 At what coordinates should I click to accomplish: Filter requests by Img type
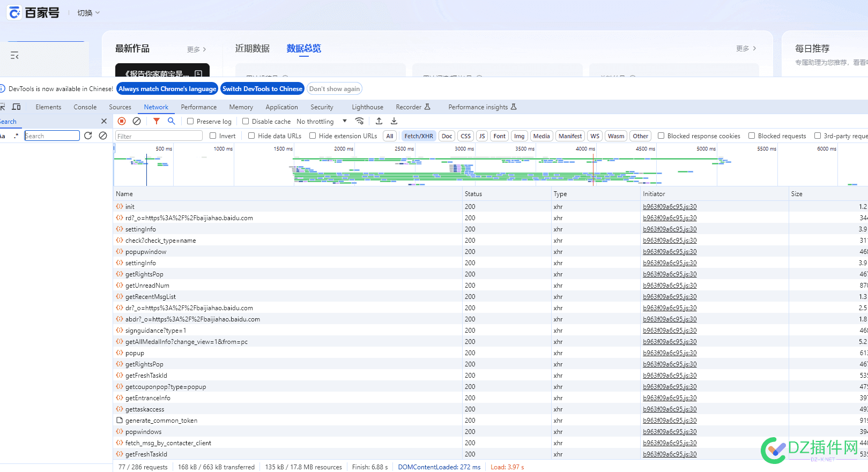coord(520,136)
